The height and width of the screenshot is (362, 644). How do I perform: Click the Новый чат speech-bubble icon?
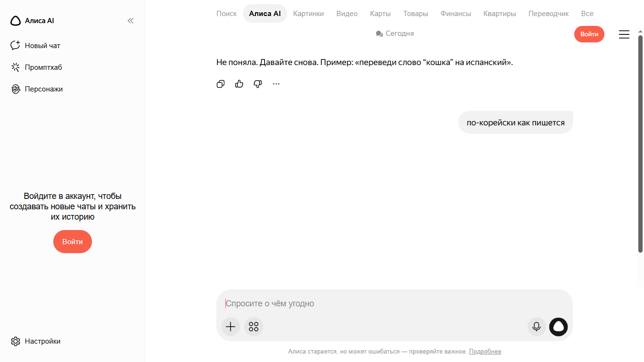(x=16, y=45)
